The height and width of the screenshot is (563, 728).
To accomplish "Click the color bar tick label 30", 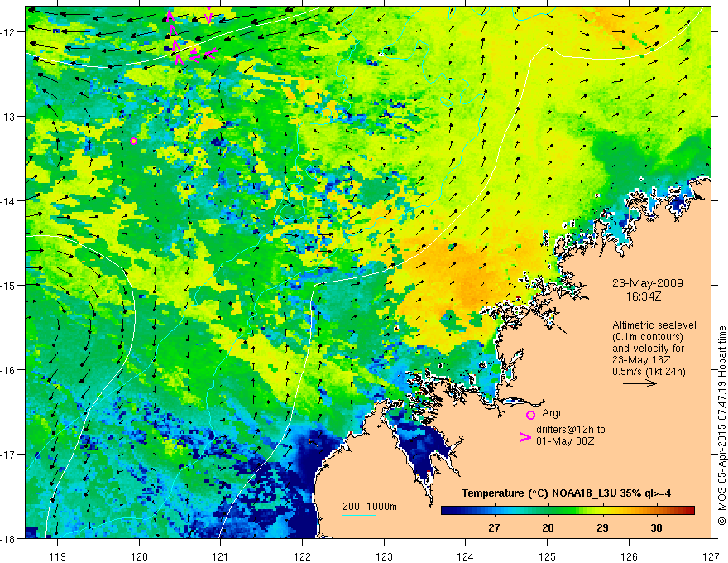I will 656,528.
